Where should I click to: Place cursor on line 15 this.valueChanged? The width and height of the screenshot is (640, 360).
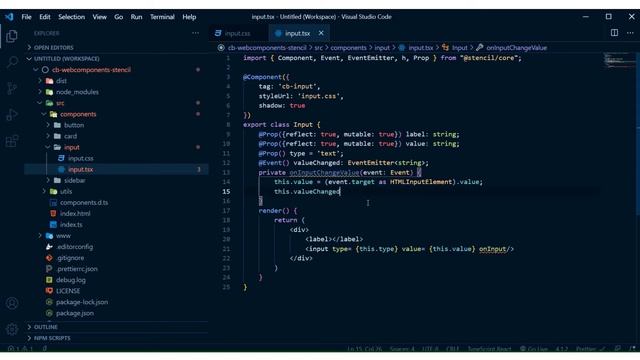tap(307, 191)
